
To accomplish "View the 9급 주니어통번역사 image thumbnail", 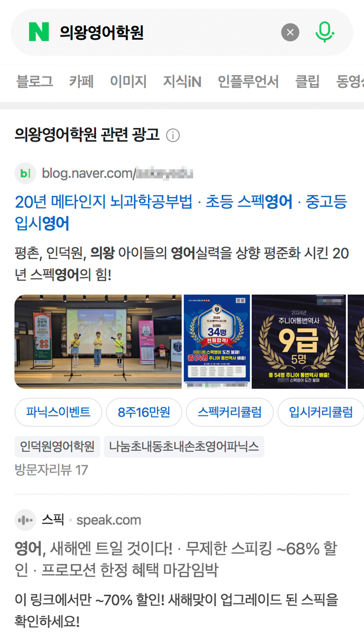I will [x=299, y=342].
